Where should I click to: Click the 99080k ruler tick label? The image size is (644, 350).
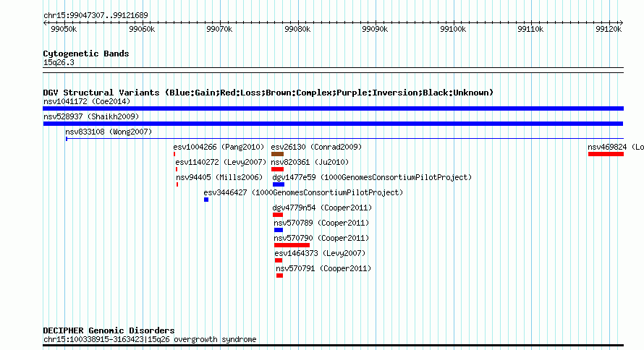pyautogui.click(x=297, y=29)
